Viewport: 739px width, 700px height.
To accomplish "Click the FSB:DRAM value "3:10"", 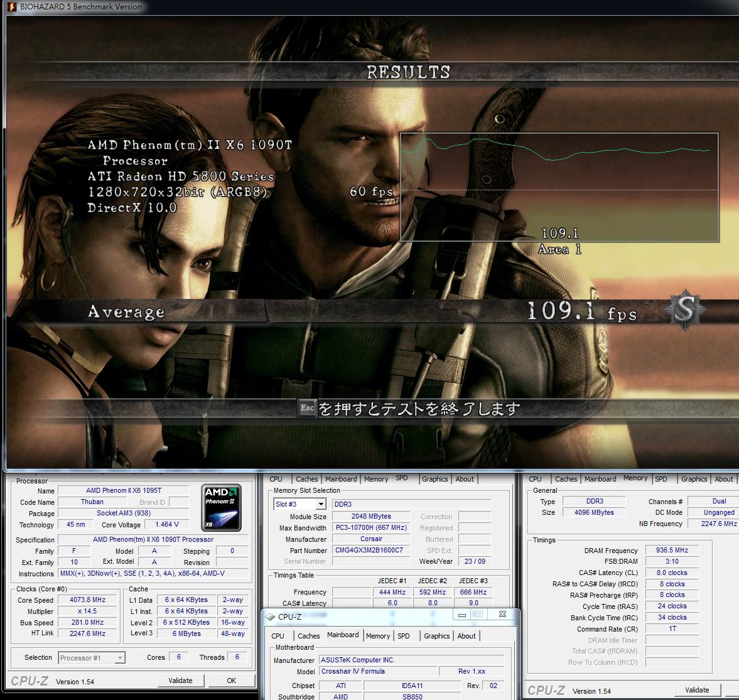I will point(672,562).
